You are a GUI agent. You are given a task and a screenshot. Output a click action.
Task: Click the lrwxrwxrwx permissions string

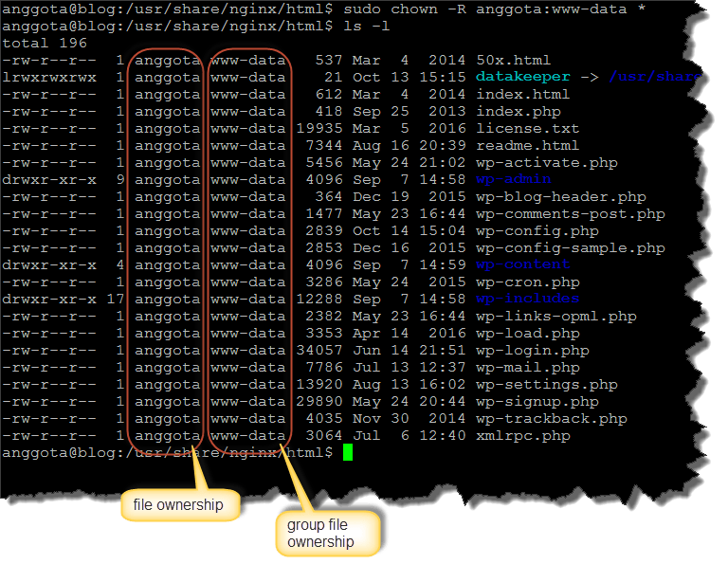pyautogui.click(x=49, y=77)
